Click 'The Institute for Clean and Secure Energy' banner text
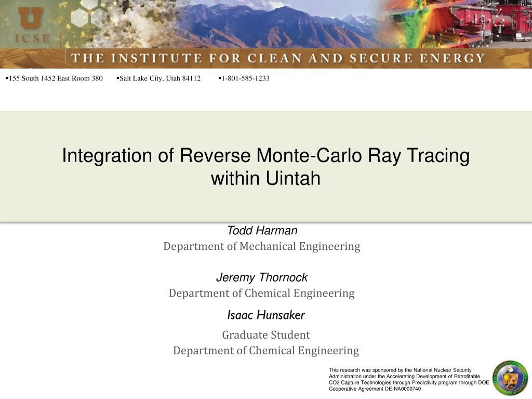 (x=278, y=58)
